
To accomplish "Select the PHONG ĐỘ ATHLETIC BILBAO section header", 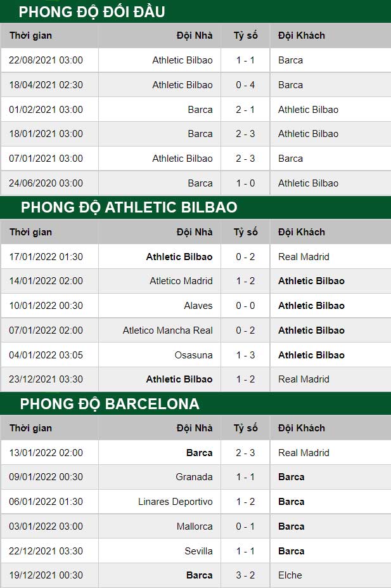I will 129,207.
